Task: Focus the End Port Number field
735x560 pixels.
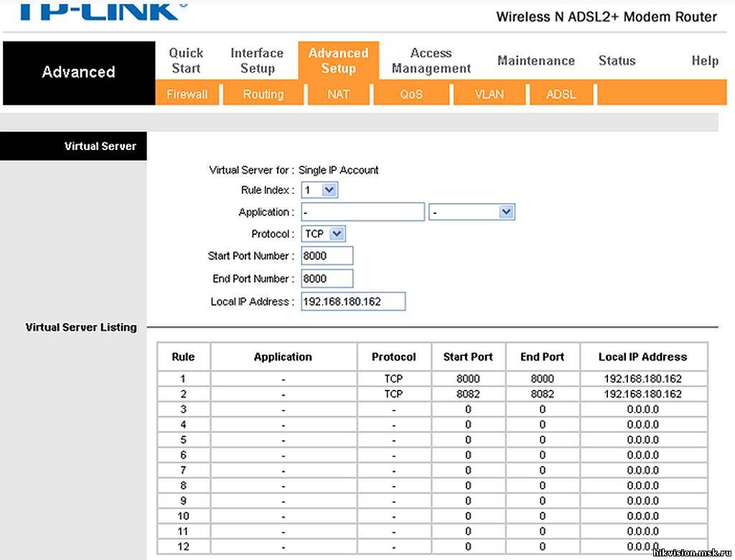Action: [x=327, y=279]
